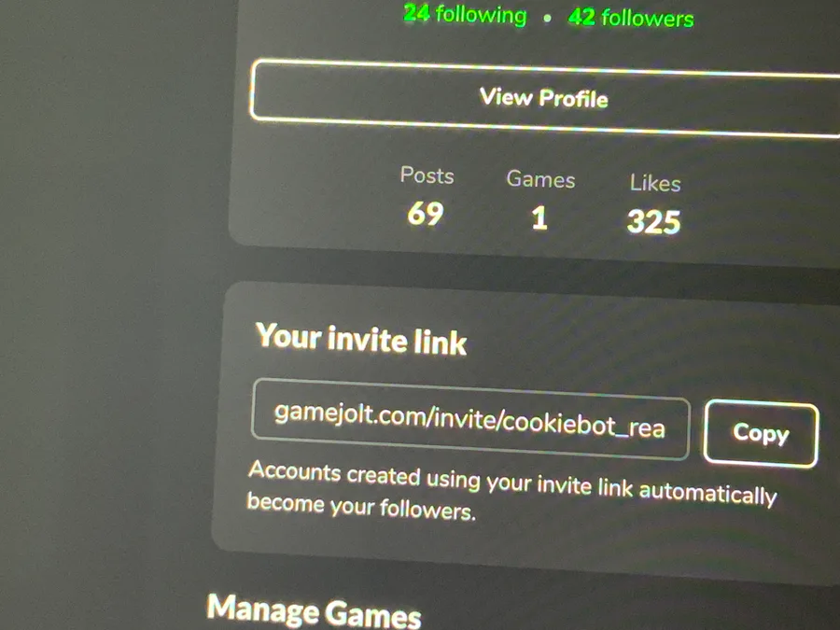Click the cookiebot_rea part of invite URL
This screenshot has height=630, width=840.
[584, 425]
